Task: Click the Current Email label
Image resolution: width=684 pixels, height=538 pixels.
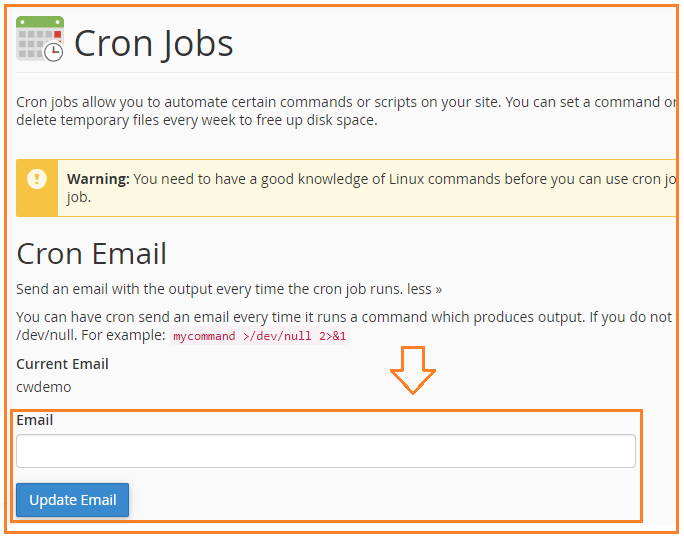Action: pos(62,364)
